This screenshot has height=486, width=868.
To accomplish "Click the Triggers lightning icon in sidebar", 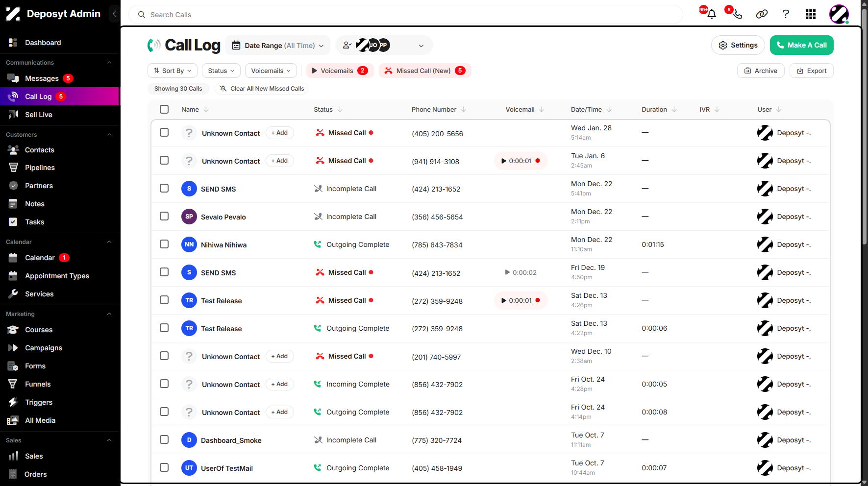I will 13,402.
